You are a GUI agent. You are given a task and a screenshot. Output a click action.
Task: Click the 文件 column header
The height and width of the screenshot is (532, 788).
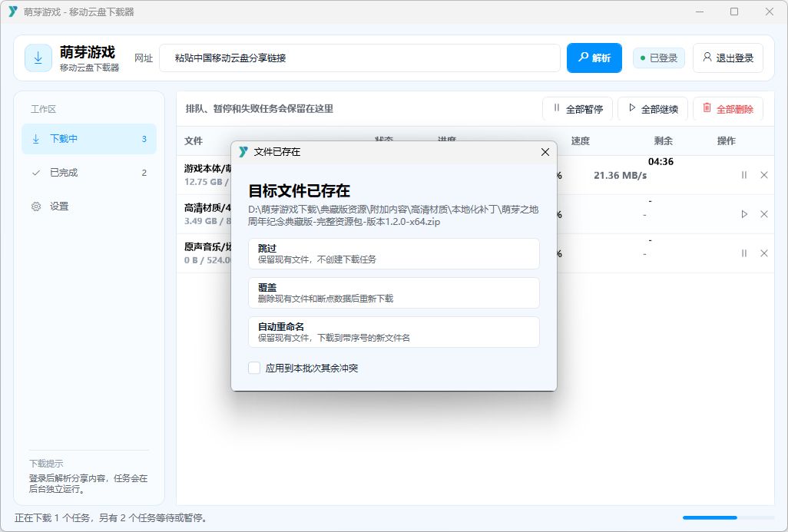(x=194, y=141)
